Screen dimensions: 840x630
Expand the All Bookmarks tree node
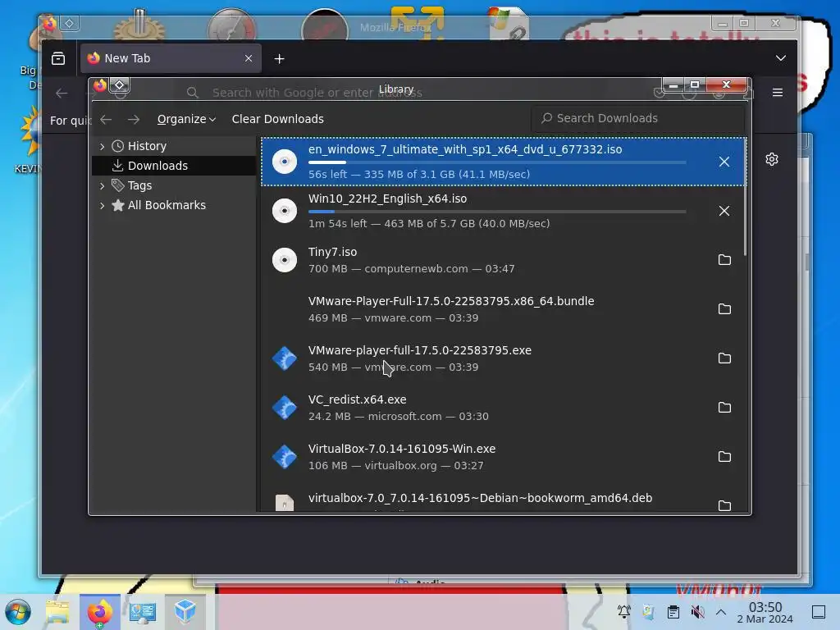pos(102,206)
